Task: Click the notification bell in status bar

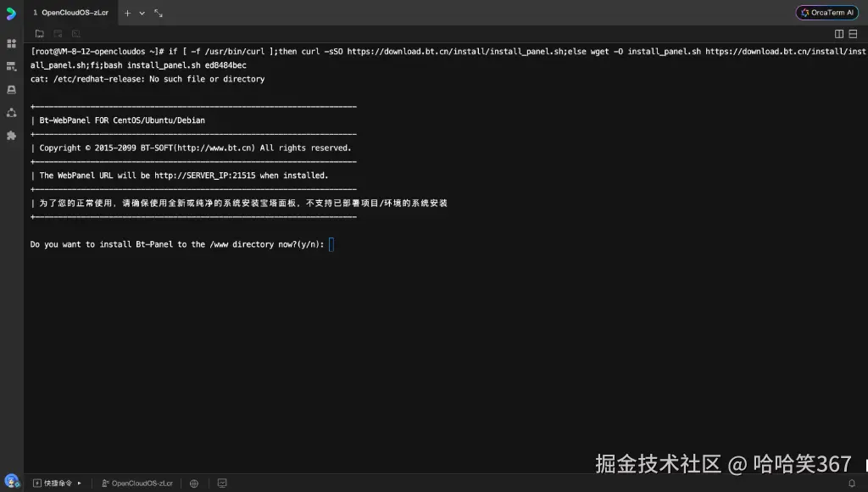Action: tap(852, 484)
